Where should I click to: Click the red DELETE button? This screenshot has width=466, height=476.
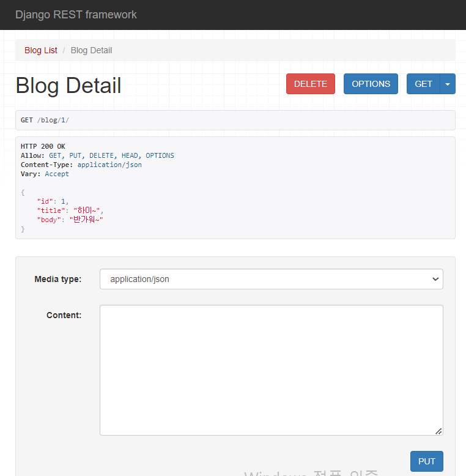[x=311, y=84]
